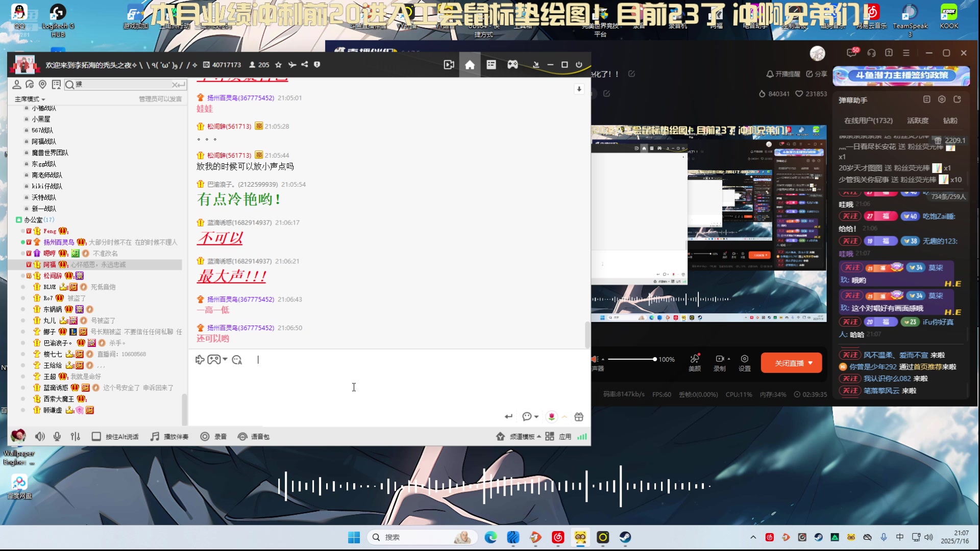Collapse the 办公室 channel group
Viewport: 980px width, 551px height.
(19, 220)
